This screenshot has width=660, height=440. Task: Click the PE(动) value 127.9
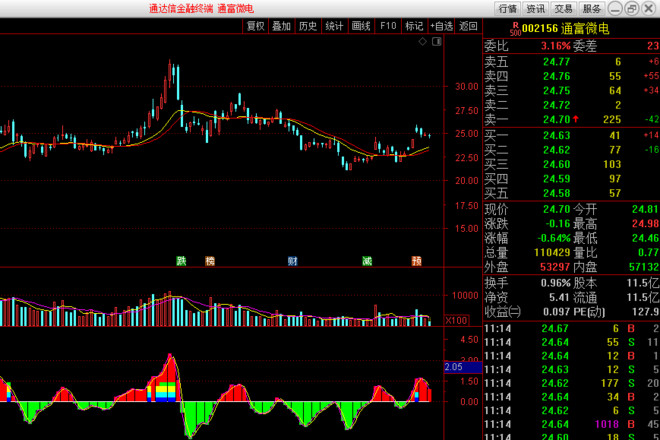(645, 312)
